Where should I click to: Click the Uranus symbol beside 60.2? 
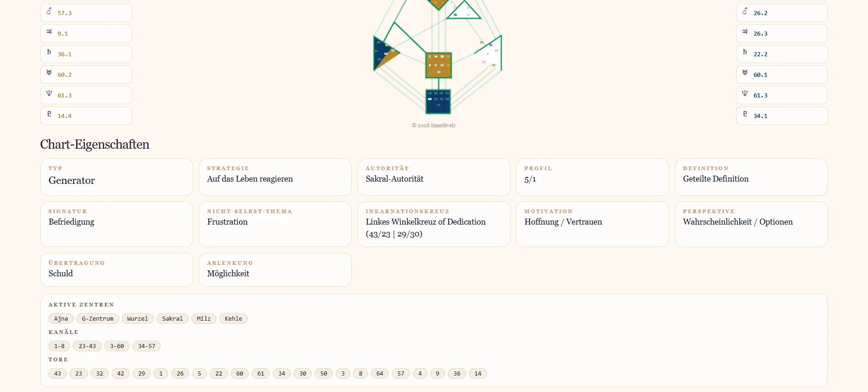click(49, 73)
